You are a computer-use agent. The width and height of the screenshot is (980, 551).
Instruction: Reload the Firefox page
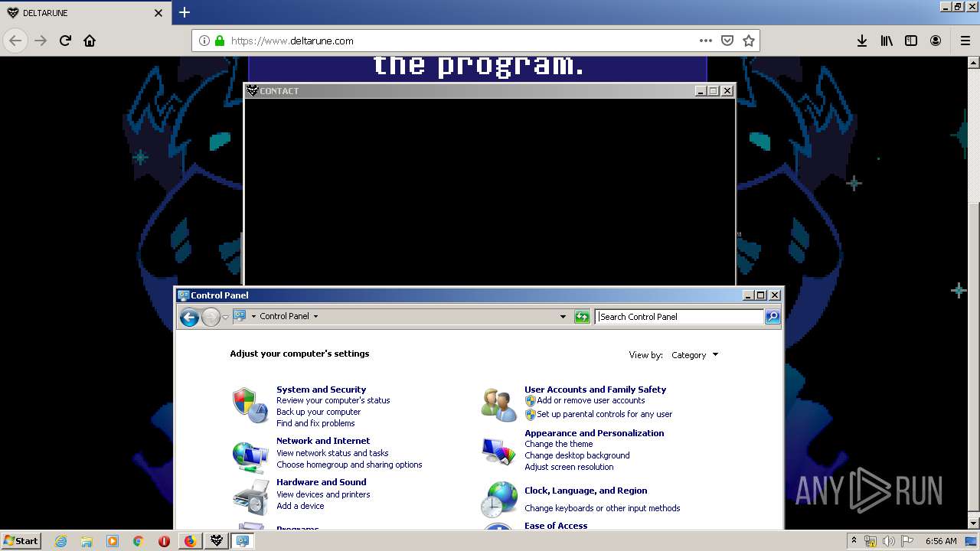pos(65,41)
